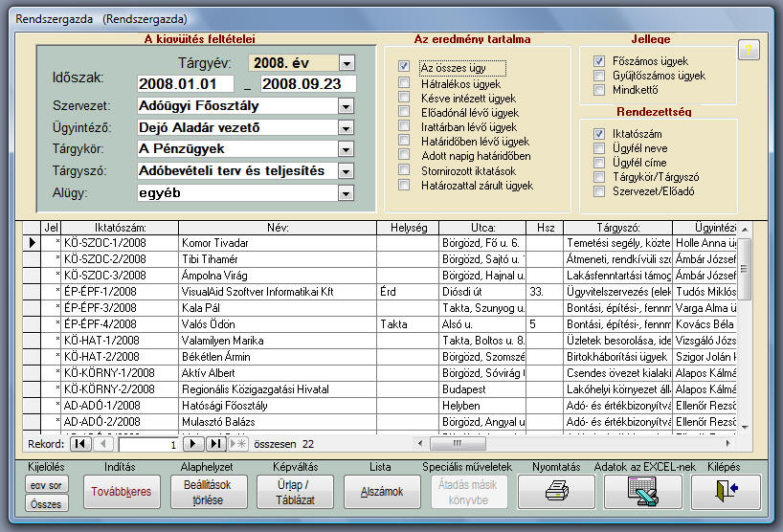Click name Regionális Közigazgatási Hivatal
The width and height of the screenshot is (783, 532).
[x=278, y=389]
